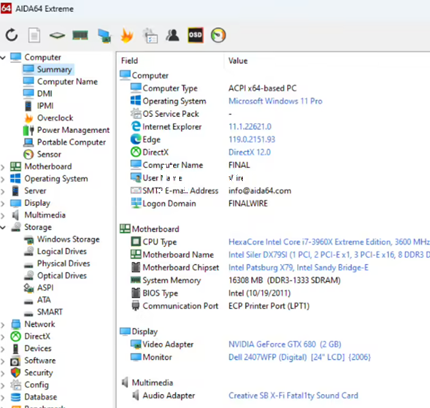Expand the Devices tree node
The width and height of the screenshot is (430, 408).
3,349
